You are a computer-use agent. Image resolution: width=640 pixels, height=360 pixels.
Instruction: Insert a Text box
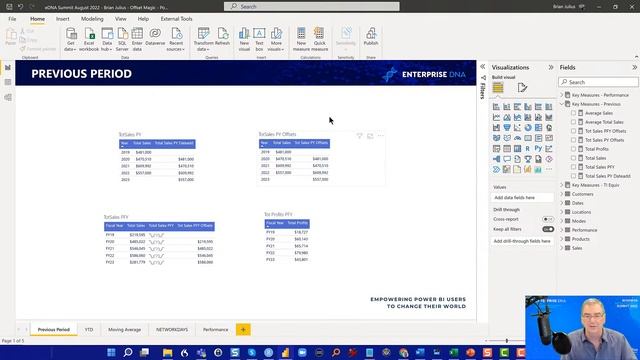point(259,40)
